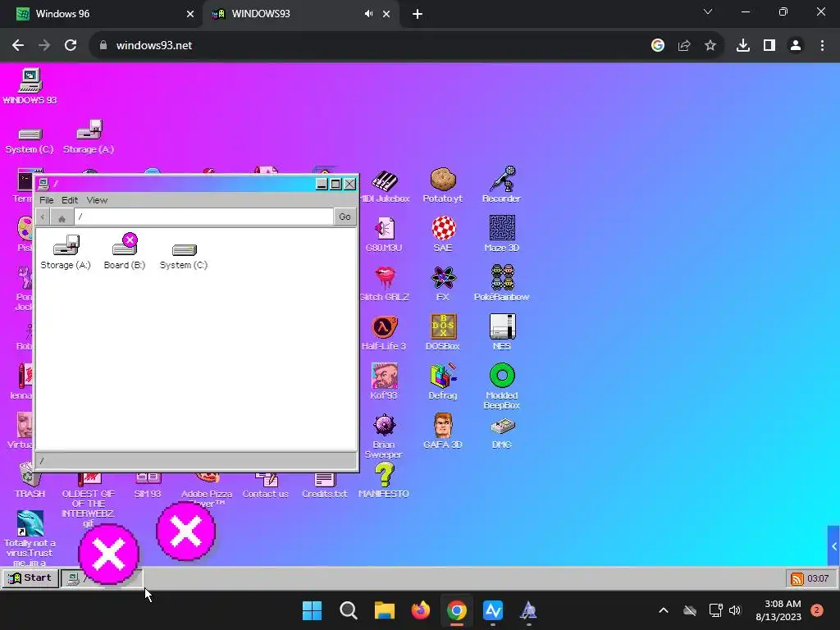
Task: Open File Explorer from Windows taskbar
Action: point(384,610)
